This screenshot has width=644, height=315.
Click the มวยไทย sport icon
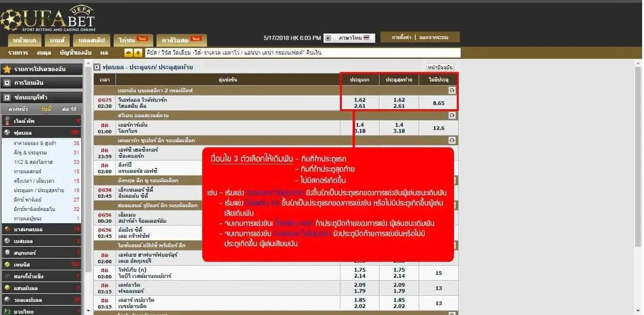pyautogui.click(x=7, y=311)
